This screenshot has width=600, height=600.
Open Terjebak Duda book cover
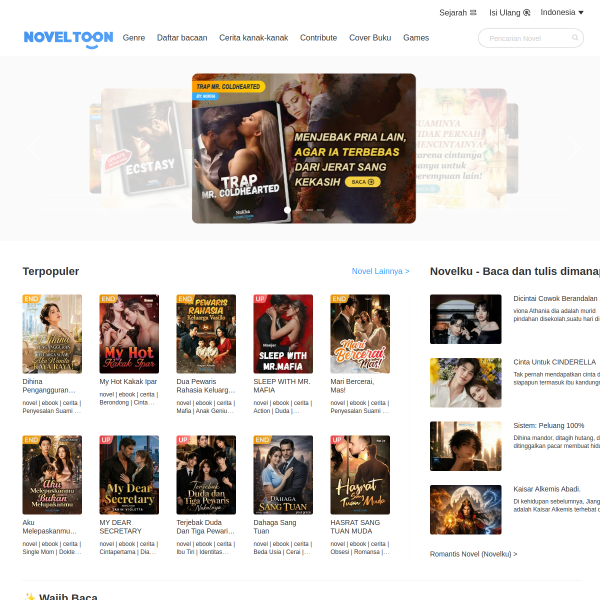click(206, 474)
